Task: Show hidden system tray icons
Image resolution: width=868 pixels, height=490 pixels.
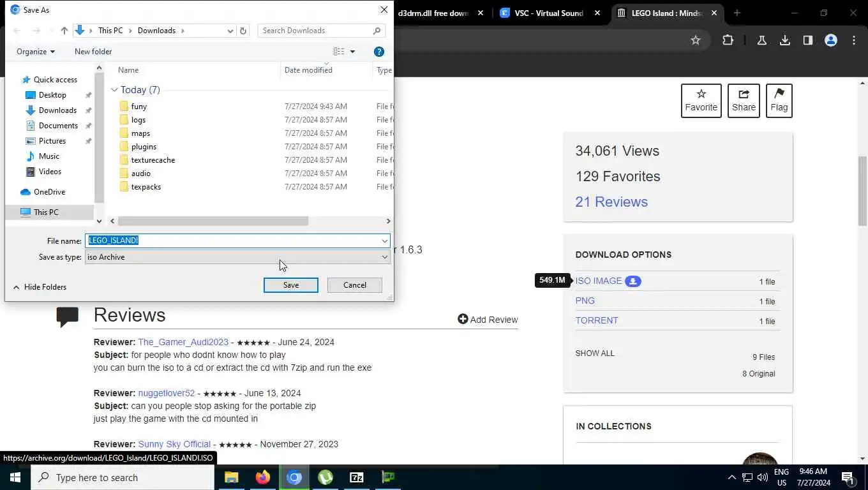Action: point(731,477)
